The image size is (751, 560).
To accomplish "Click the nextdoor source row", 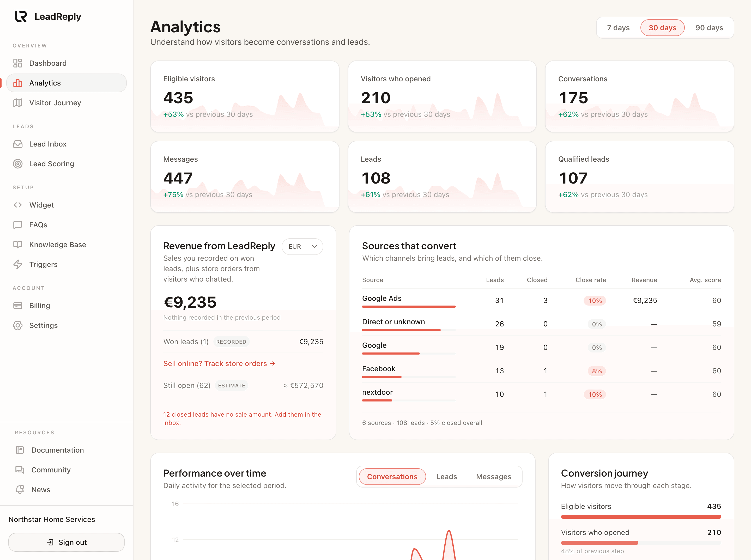I will [x=541, y=394].
